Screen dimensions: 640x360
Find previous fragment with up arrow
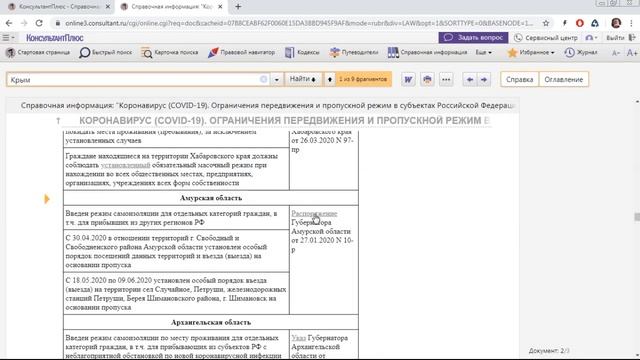(x=330, y=79)
